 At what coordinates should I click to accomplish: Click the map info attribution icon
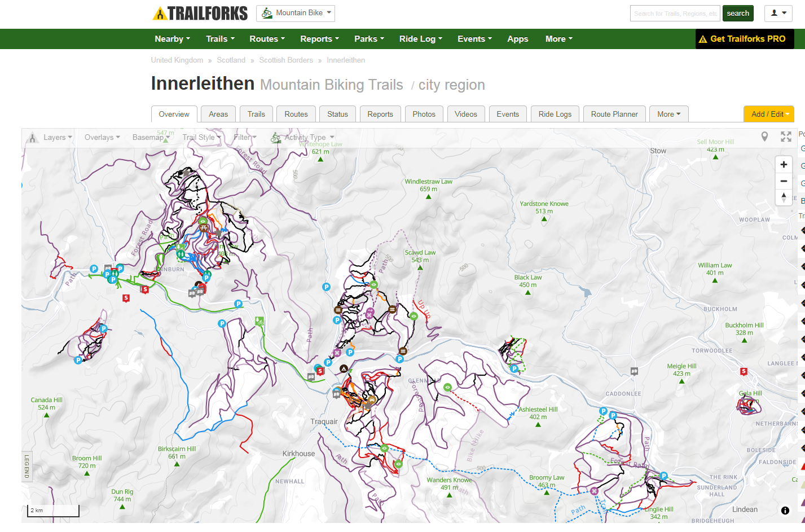coord(785,511)
